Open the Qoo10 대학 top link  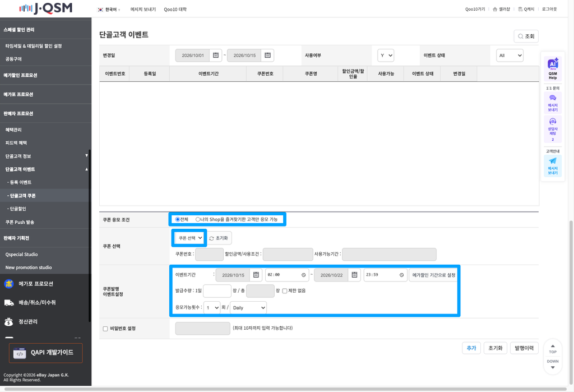tap(175, 10)
